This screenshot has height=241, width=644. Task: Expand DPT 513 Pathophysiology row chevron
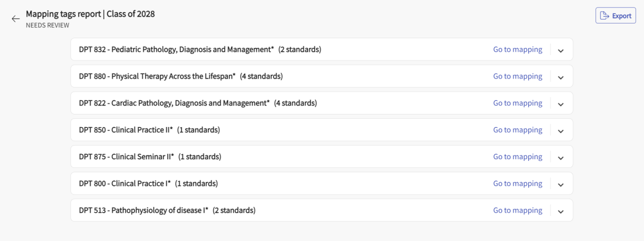pyautogui.click(x=560, y=211)
